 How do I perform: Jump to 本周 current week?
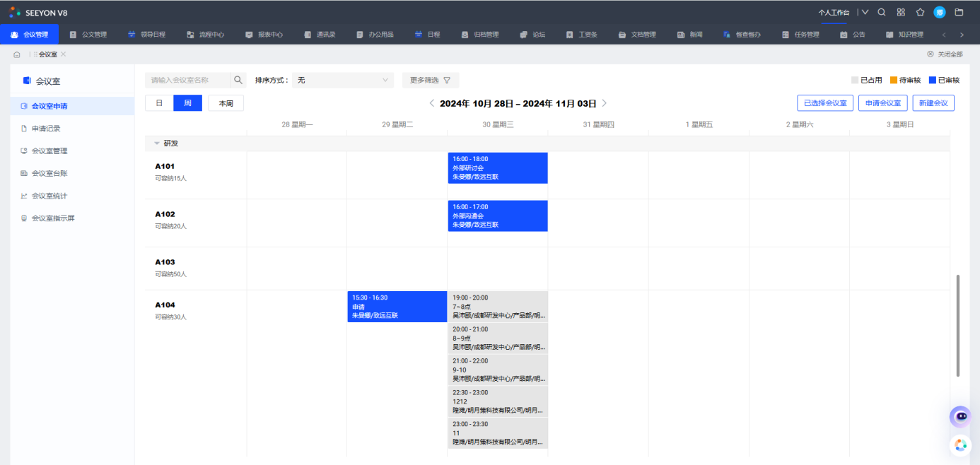click(226, 103)
